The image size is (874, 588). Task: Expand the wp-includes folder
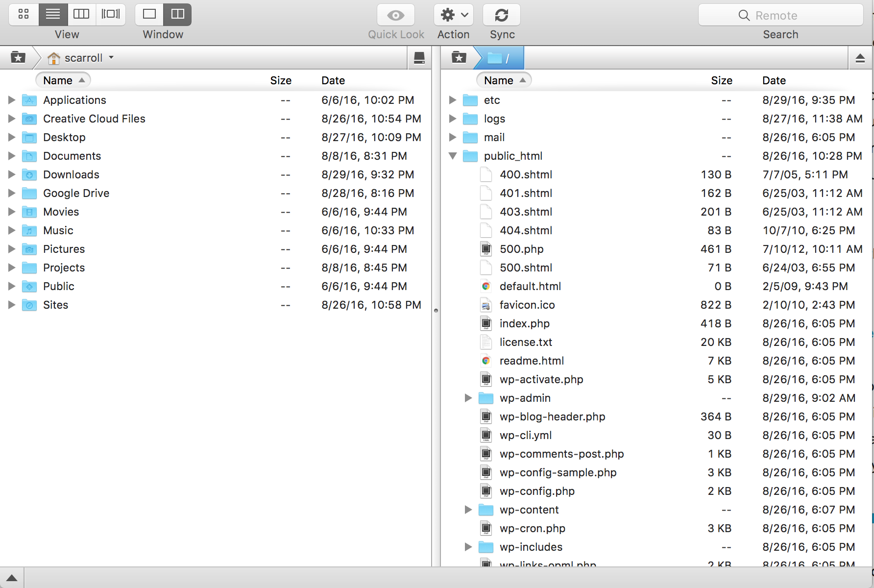tap(468, 547)
